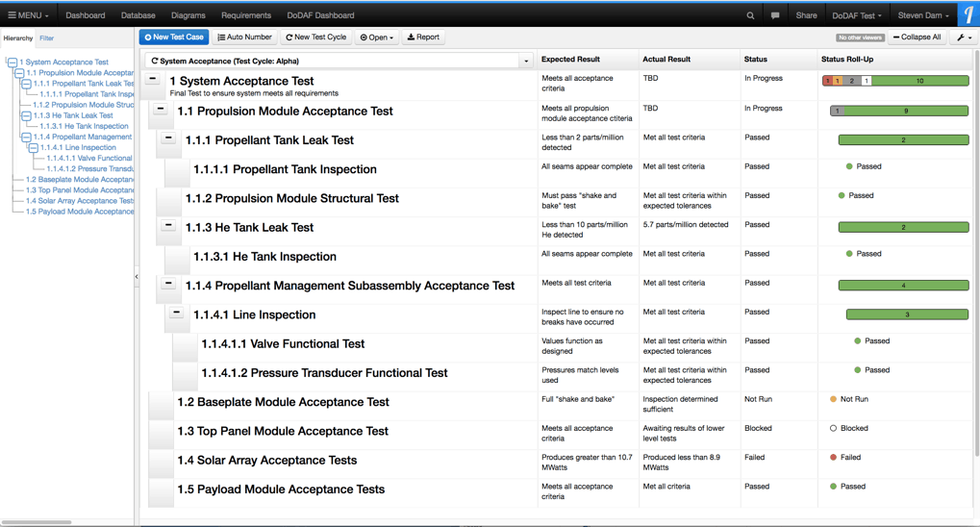980x527 pixels.
Task: Open the DoDAF Test project dropdown
Action: click(x=857, y=15)
